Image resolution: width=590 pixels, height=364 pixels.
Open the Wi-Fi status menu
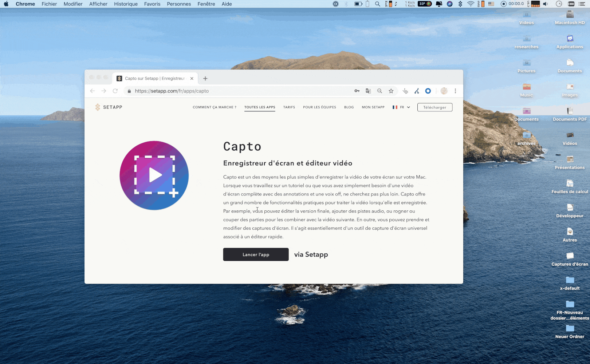coord(471,4)
